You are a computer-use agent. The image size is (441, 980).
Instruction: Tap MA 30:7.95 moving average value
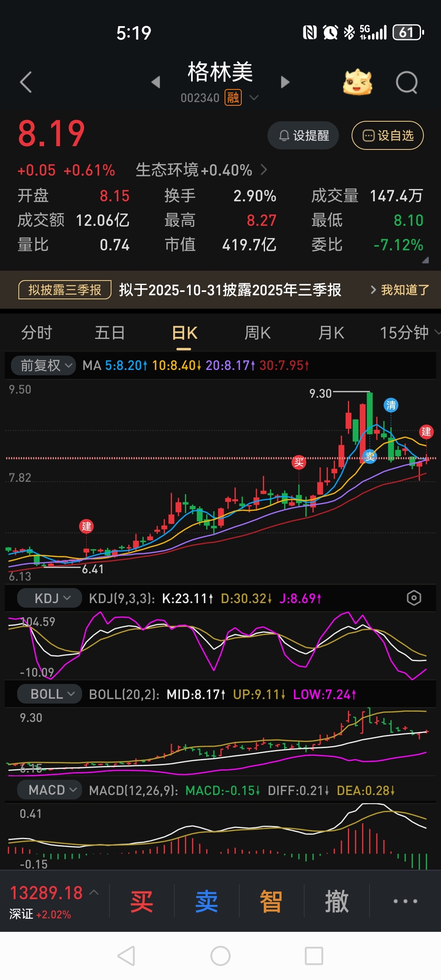point(284,365)
